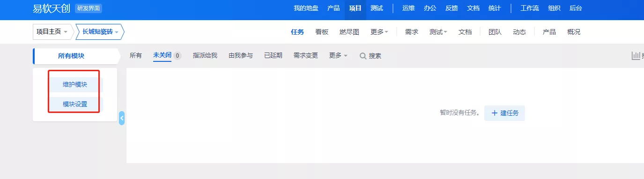
Task: Collapse the sidebar with arrow handle
Action: pos(122,118)
